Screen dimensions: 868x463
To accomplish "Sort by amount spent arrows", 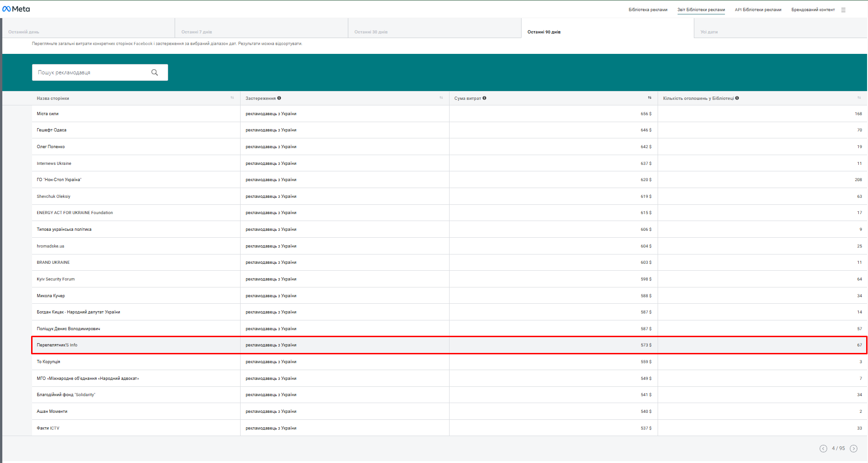I will click(x=650, y=98).
